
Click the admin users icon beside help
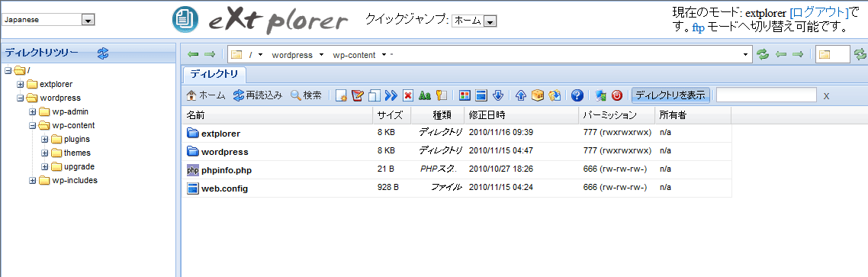pos(601,95)
